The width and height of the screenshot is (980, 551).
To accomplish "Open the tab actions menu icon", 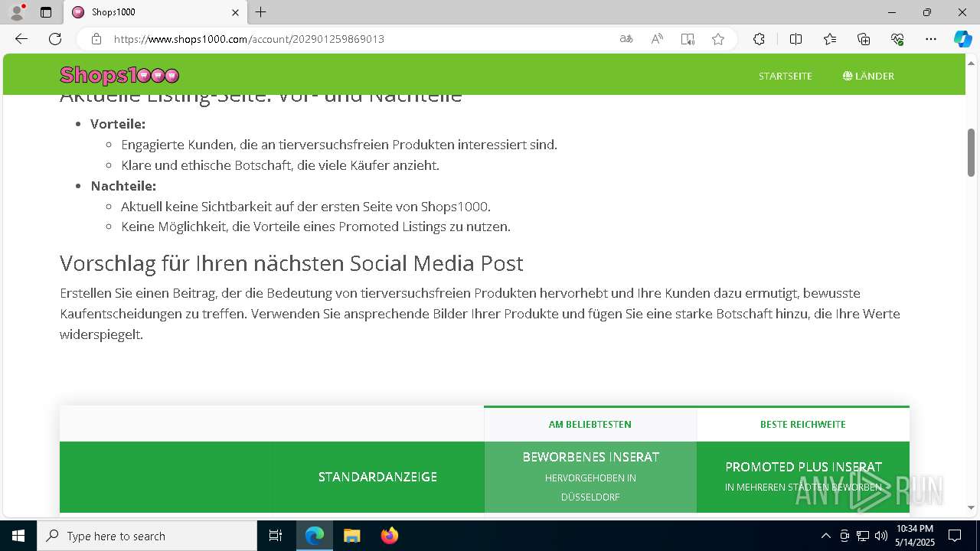I will click(x=46, y=12).
